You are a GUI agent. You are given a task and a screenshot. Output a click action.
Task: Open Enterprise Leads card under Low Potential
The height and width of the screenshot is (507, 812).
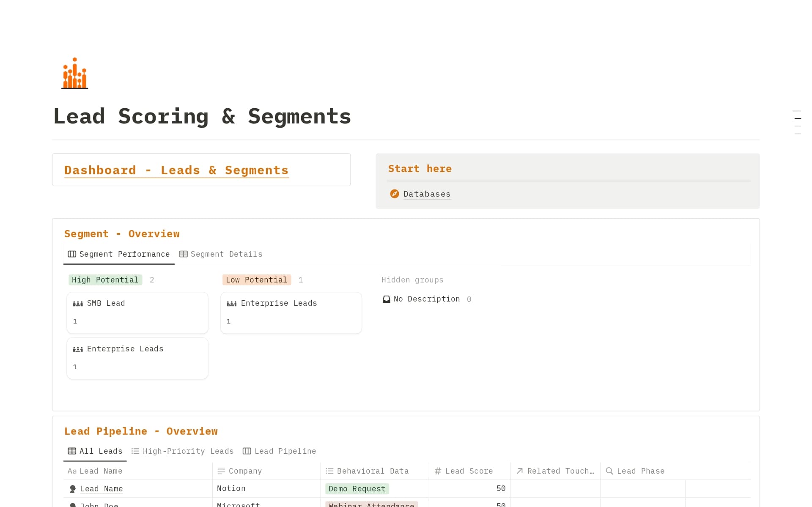[291, 313]
